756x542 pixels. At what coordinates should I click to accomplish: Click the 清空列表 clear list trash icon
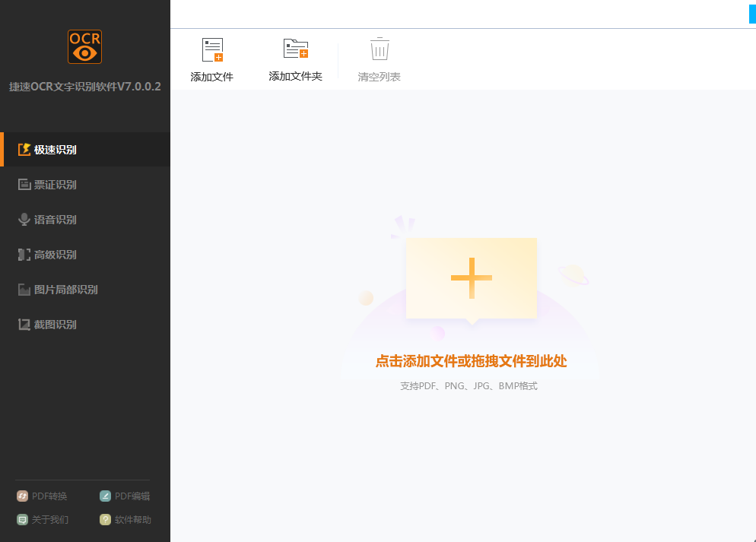tap(378, 49)
